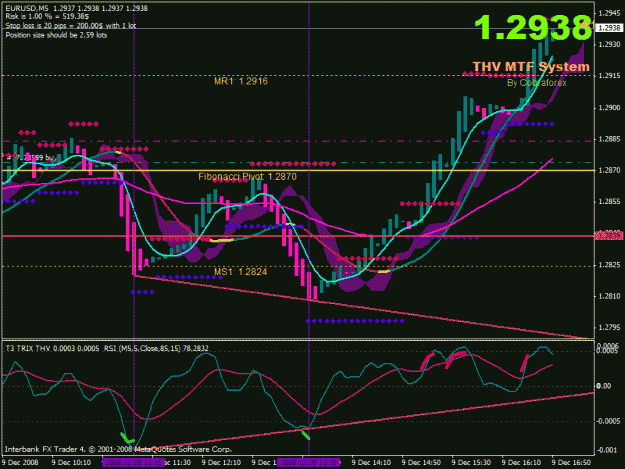The height and width of the screenshot is (469, 625).
Task: Click the '9 Dec 14:50' time axis label
Action: click(421, 463)
